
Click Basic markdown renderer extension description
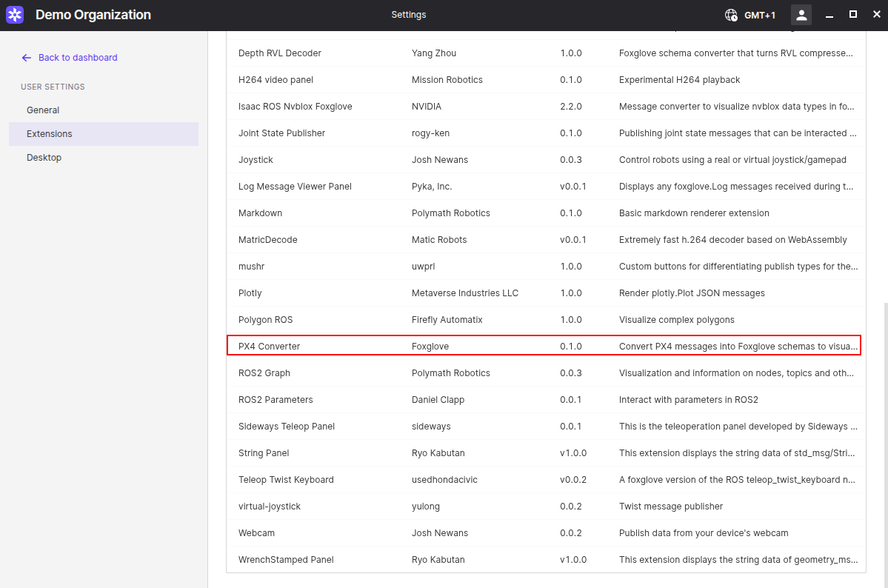click(694, 213)
